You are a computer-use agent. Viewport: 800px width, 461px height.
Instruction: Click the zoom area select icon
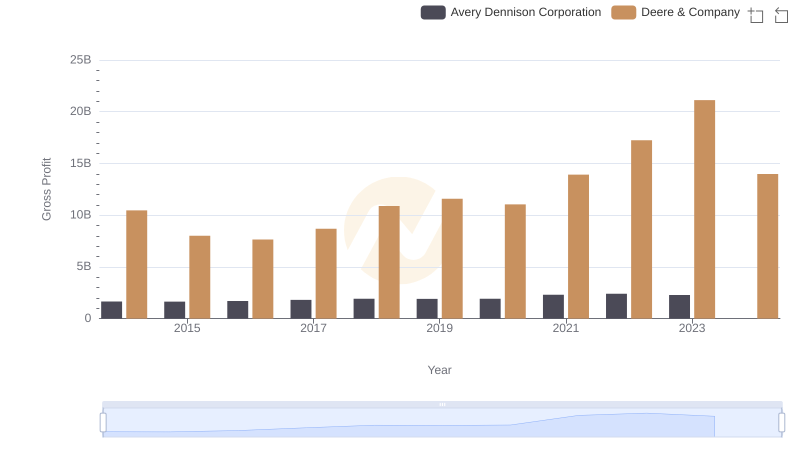(x=756, y=15)
